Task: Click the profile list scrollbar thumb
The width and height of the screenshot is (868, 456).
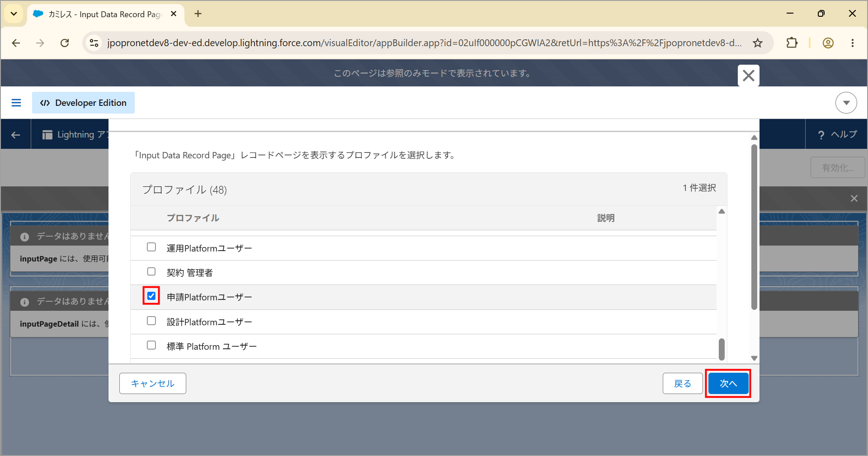Action: 722,349
